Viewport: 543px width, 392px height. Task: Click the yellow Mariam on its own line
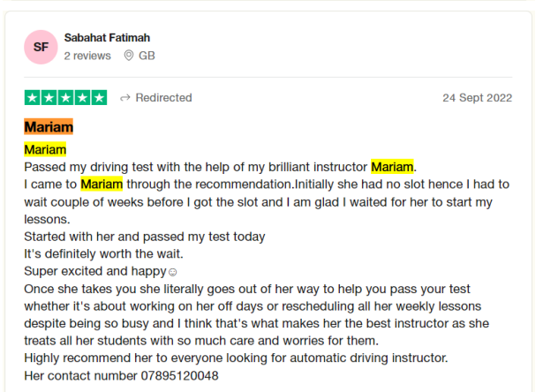click(45, 149)
